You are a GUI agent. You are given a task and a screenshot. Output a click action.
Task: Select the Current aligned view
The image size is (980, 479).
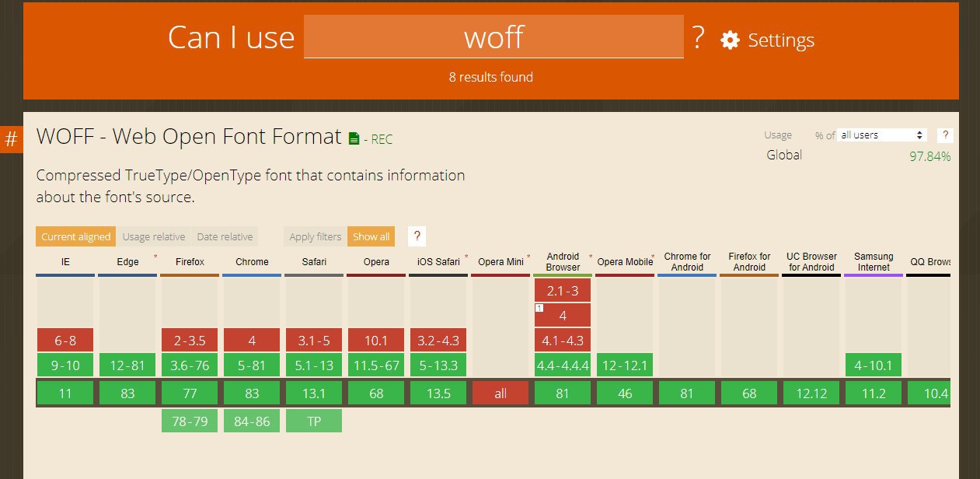tap(75, 236)
